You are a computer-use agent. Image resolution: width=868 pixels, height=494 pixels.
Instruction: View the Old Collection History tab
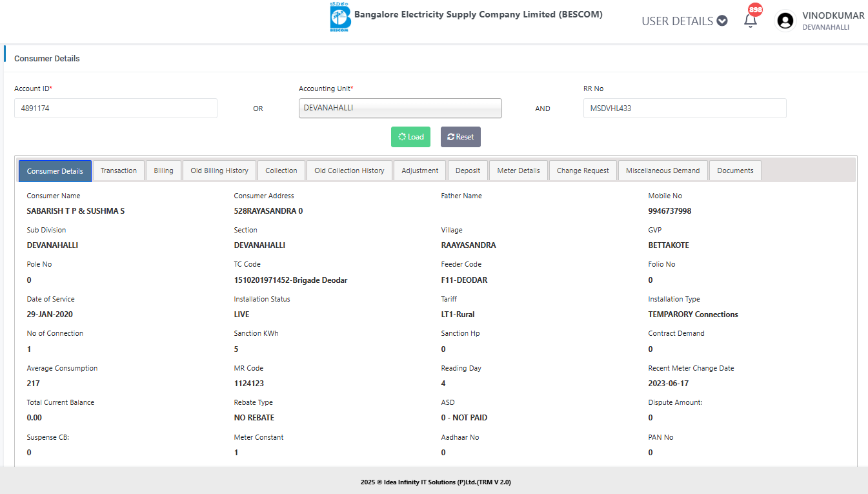click(x=349, y=170)
